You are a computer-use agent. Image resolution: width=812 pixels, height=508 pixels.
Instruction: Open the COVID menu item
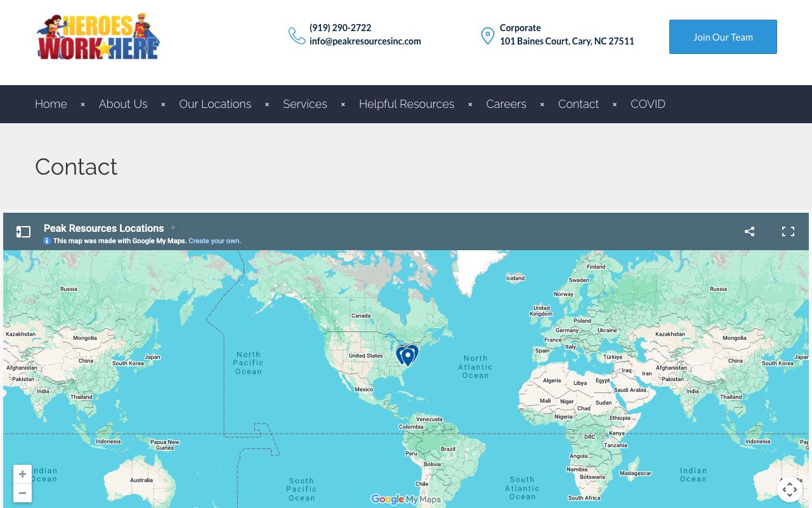click(x=648, y=104)
